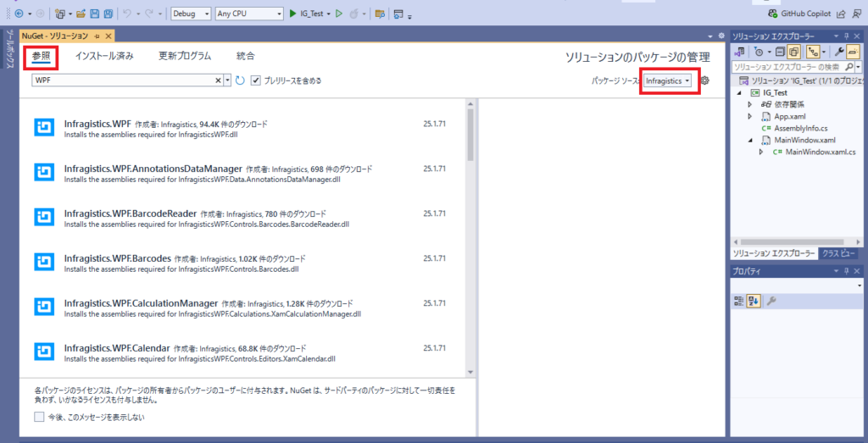
Task: Click the New Project toolbar icon
Action: pos(59,14)
